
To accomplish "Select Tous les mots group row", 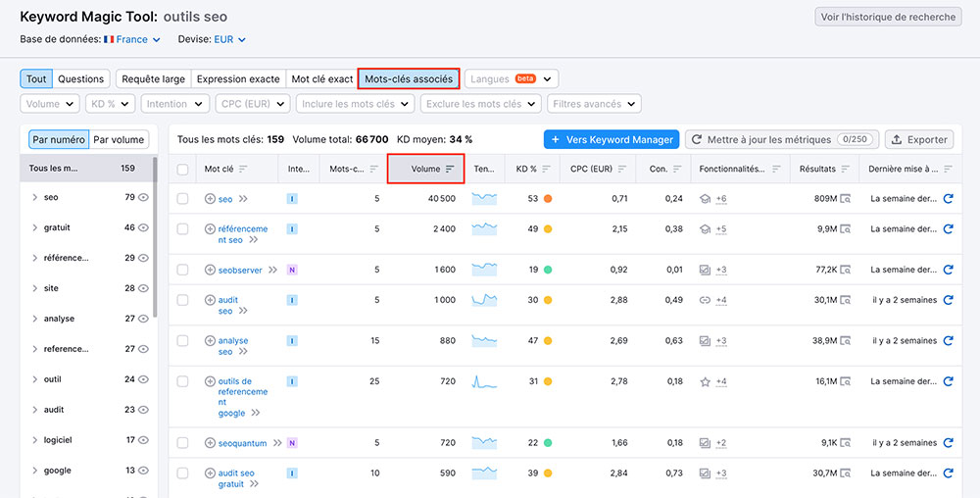I will click(86, 168).
